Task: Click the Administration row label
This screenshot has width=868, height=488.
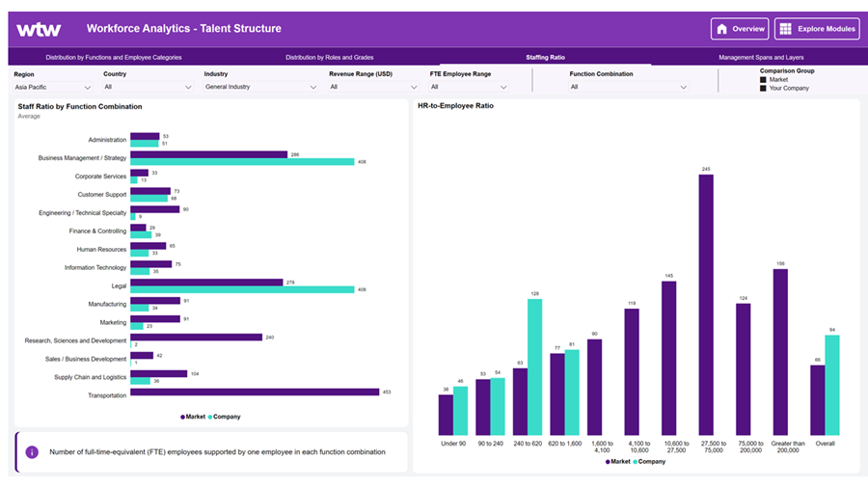Action: [x=107, y=140]
